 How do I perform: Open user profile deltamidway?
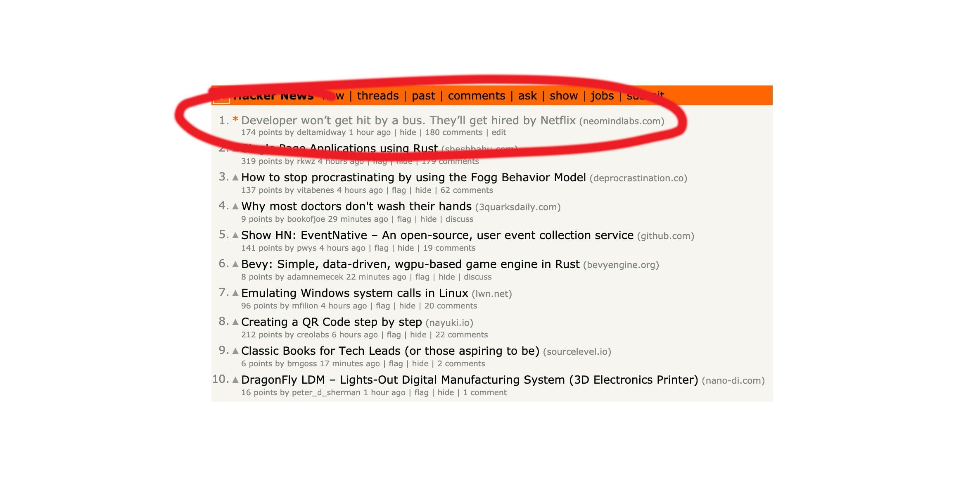pyautogui.click(x=321, y=133)
